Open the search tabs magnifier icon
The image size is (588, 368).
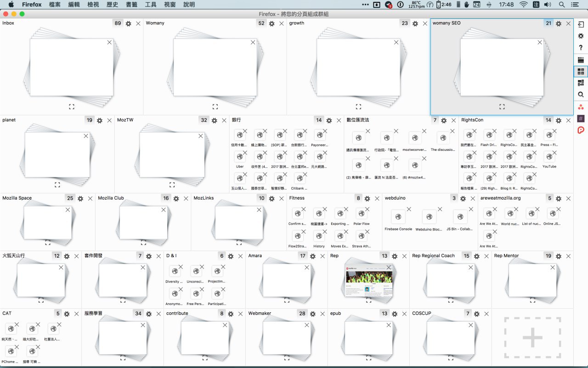coord(581,95)
